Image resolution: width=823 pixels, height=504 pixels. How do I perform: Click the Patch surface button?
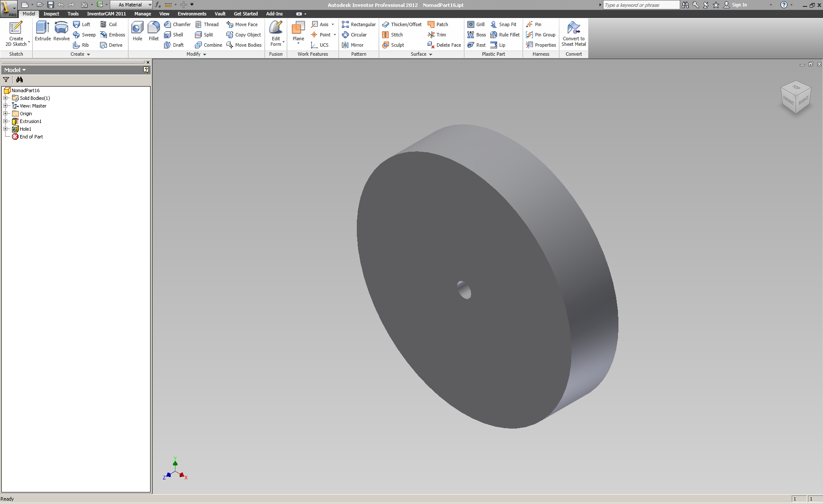click(x=438, y=24)
